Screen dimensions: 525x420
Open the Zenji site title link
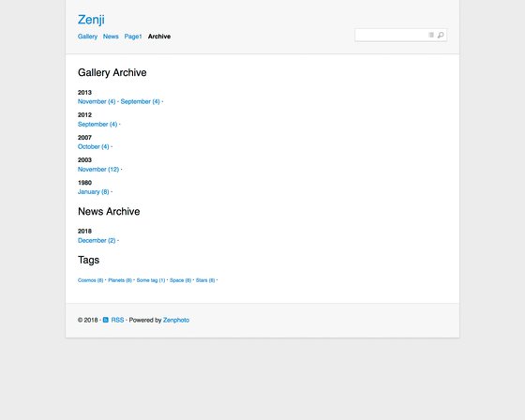[x=91, y=20]
